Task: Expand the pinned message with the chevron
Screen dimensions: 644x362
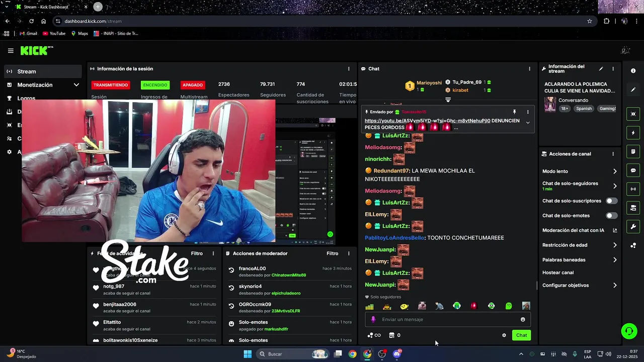Action: 528,123
